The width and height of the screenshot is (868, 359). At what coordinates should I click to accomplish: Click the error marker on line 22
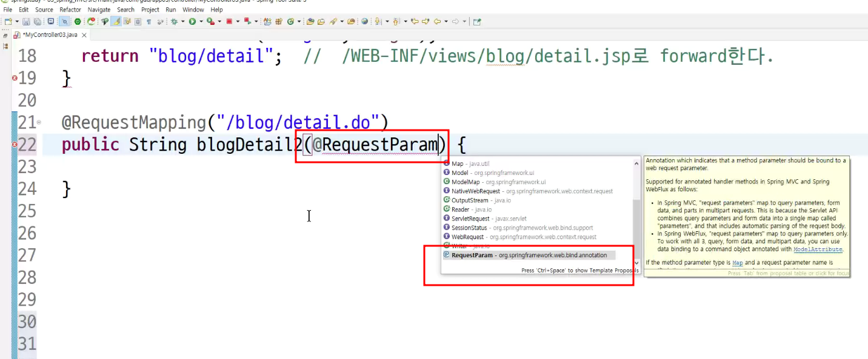[x=15, y=145]
